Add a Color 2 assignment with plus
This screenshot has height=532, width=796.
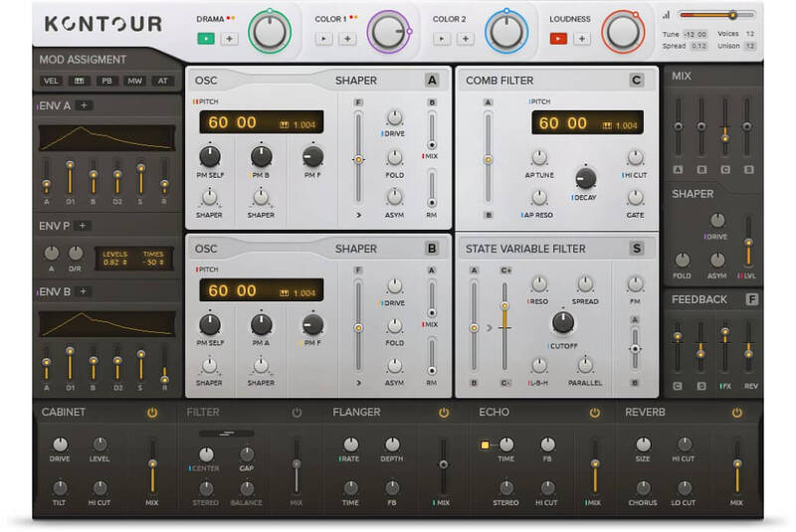click(465, 38)
